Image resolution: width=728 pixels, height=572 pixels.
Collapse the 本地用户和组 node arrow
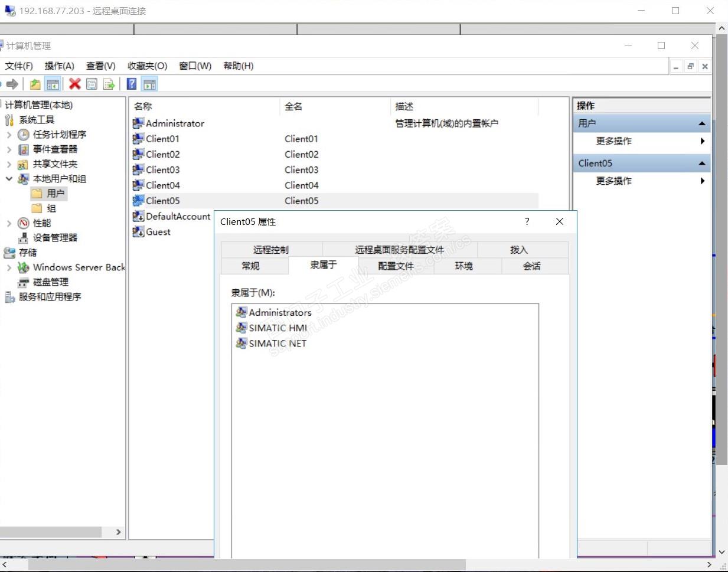(x=9, y=179)
